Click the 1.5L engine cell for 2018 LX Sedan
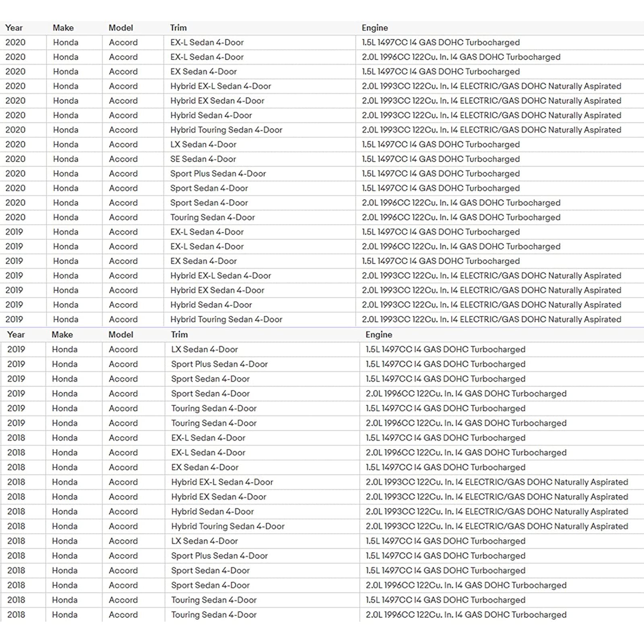Image resolution: width=644 pixels, height=644 pixels. (x=502, y=541)
